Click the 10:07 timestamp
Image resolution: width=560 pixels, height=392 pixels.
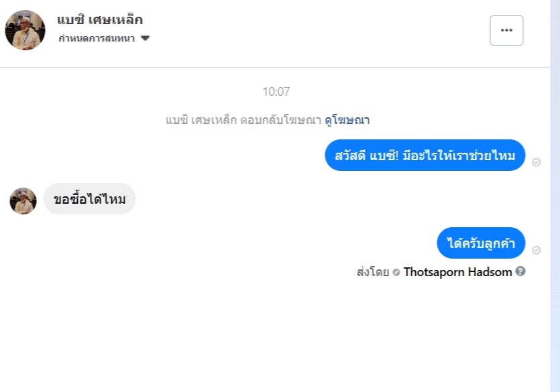276,92
